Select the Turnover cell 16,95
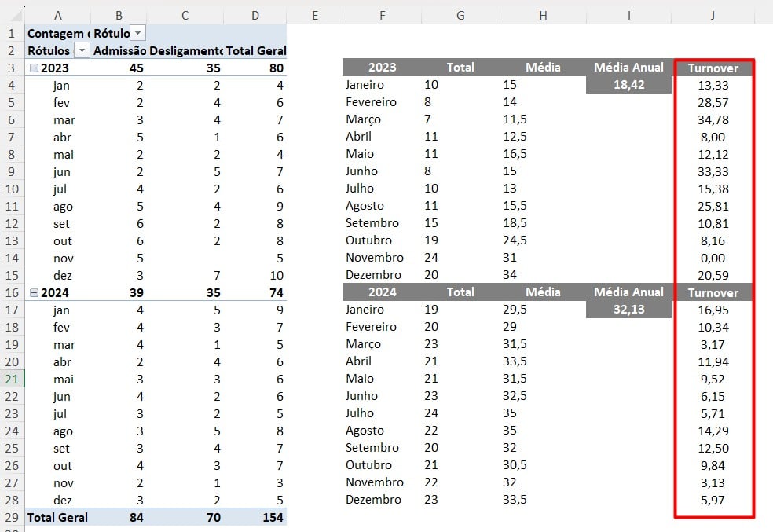This screenshot has height=532, width=773. 713,310
